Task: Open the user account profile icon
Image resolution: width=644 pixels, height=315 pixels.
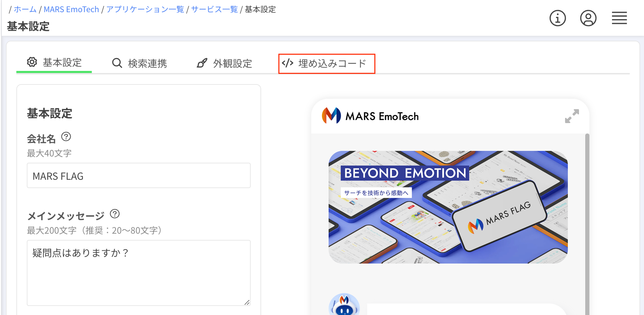Action: (x=588, y=18)
